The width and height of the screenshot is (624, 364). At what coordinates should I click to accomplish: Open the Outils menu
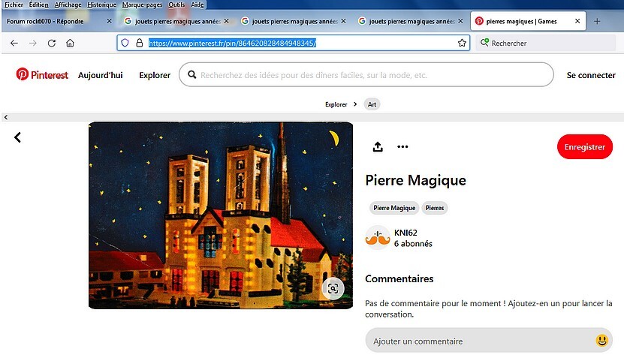tap(176, 5)
